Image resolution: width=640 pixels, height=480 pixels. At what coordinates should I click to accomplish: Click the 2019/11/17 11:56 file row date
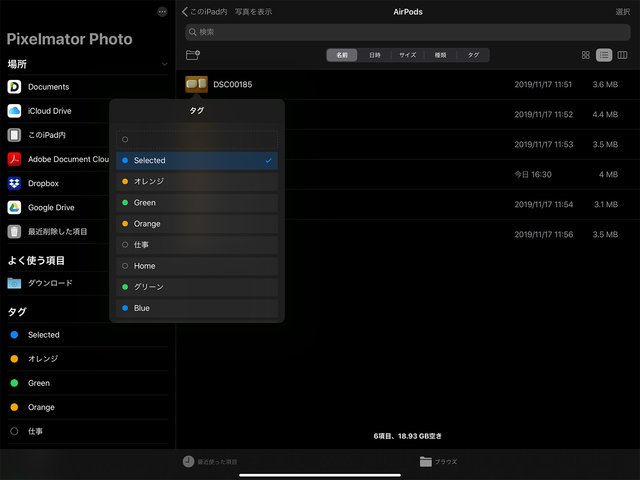543,234
